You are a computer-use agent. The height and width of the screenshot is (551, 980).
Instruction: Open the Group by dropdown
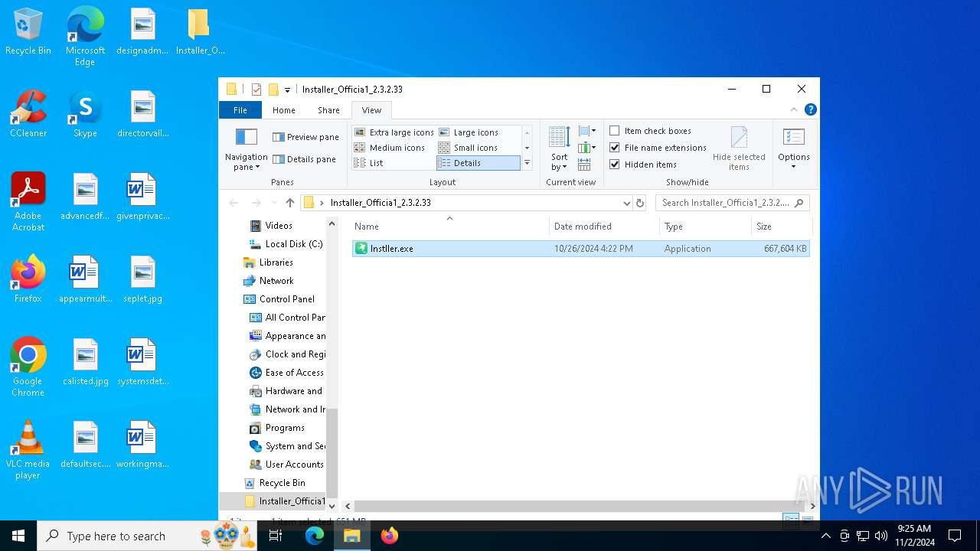587,131
